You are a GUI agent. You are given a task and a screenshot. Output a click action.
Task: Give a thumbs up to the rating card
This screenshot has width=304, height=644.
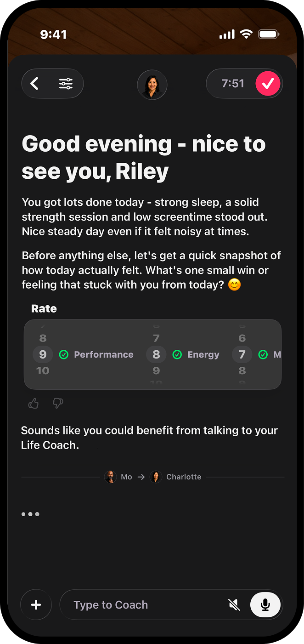tap(33, 403)
